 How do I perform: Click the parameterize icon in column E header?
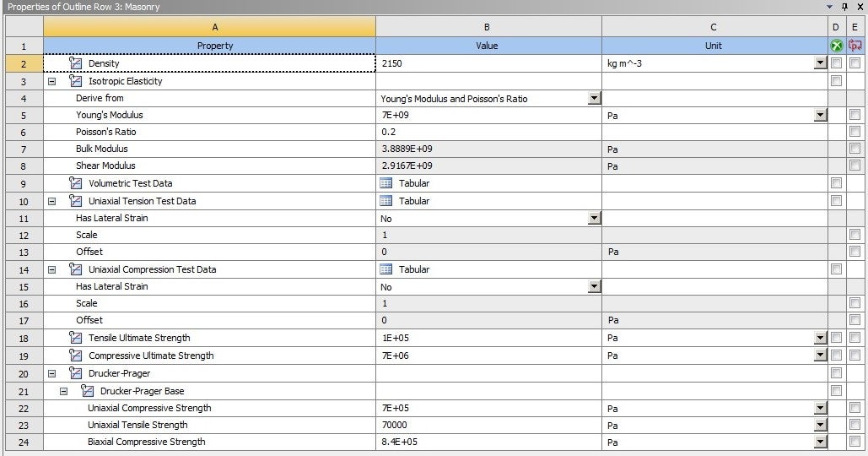pyautogui.click(x=855, y=46)
